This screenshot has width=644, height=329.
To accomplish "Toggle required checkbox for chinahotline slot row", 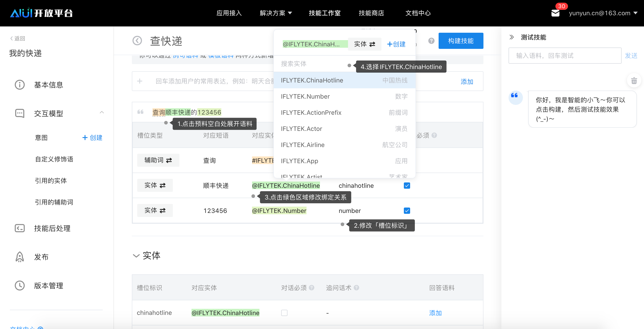I will click(x=407, y=186).
